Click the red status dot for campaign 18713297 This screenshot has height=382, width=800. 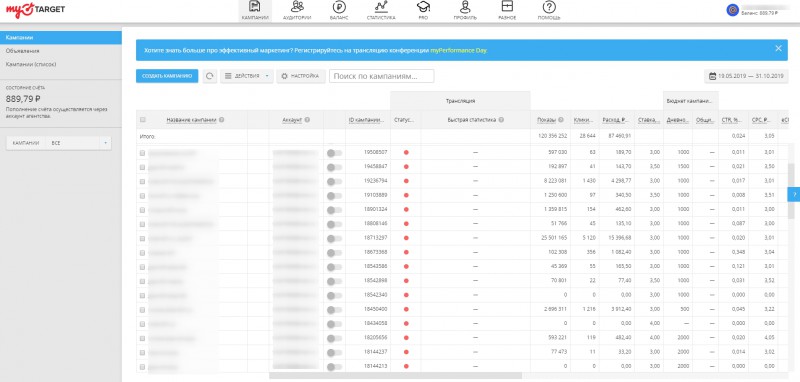pyautogui.click(x=406, y=238)
